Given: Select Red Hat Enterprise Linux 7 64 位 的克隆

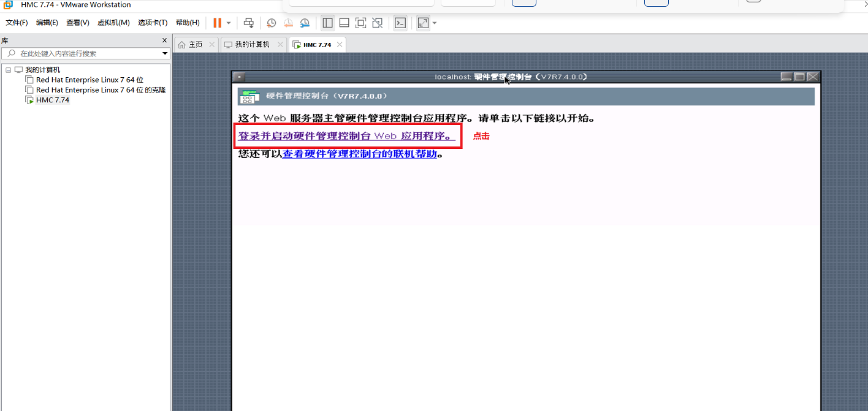Looking at the screenshot, I should pos(101,90).
